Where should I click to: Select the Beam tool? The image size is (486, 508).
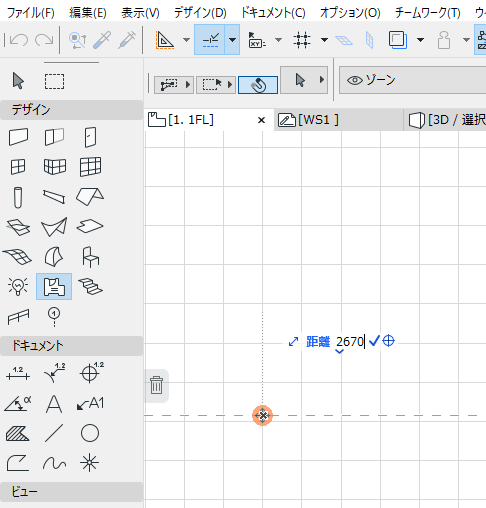pyautogui.click(x=54, y=197)
